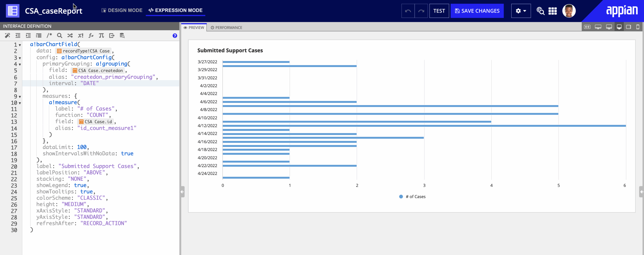Collapse the fold arrow at line 1

20,45
